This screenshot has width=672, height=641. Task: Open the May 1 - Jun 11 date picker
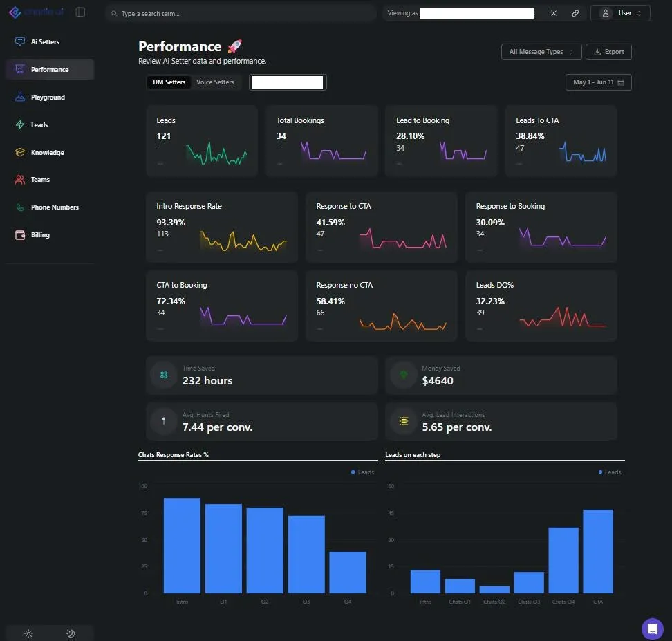coord(598,82)
